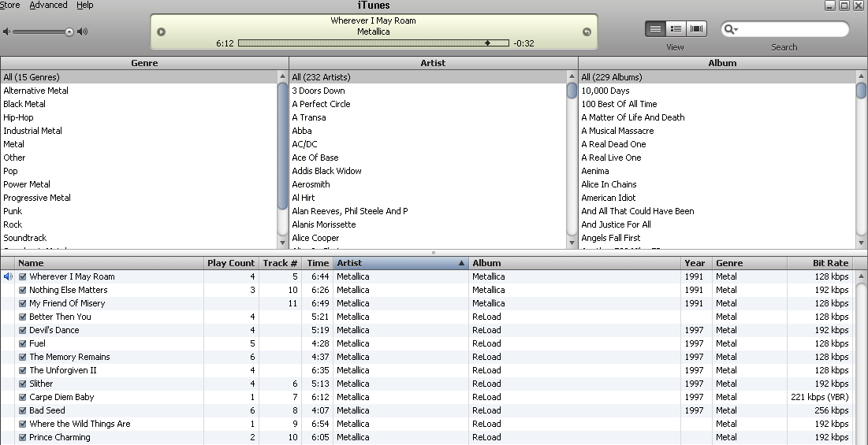868x445 pixels.
Task: Open the Help menu
Action: 84,5
